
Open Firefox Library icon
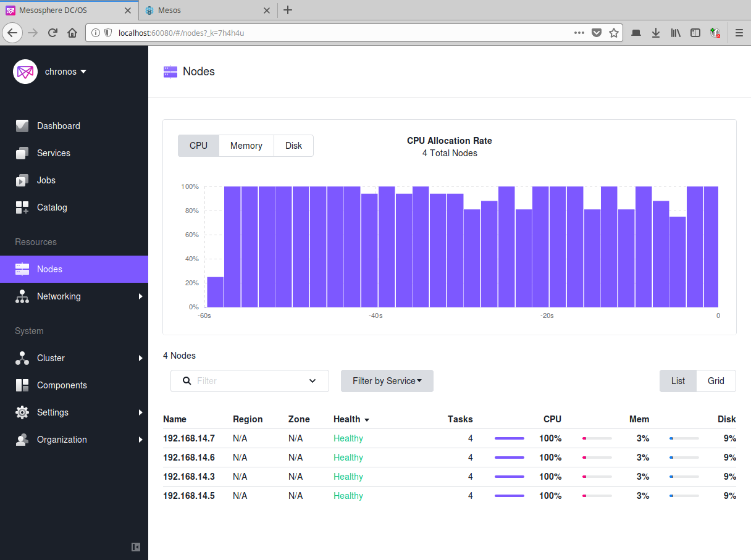pyautogui.click(x=676, y=33)
